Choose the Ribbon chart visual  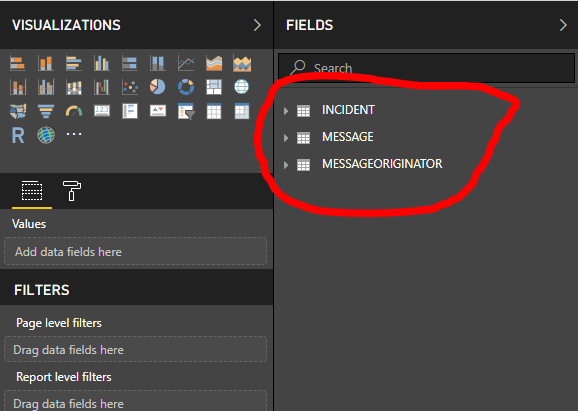pos(74,87)
